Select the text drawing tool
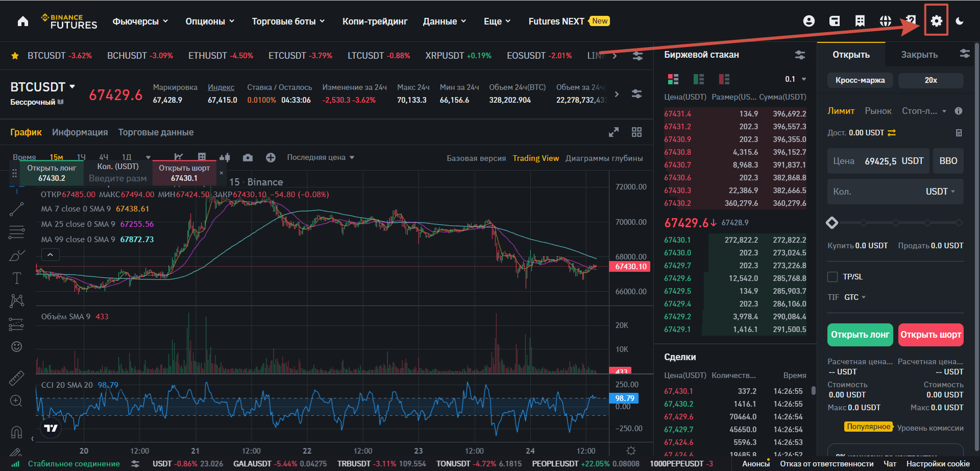Viewport: 980px width, 471px height. point(17,278)
